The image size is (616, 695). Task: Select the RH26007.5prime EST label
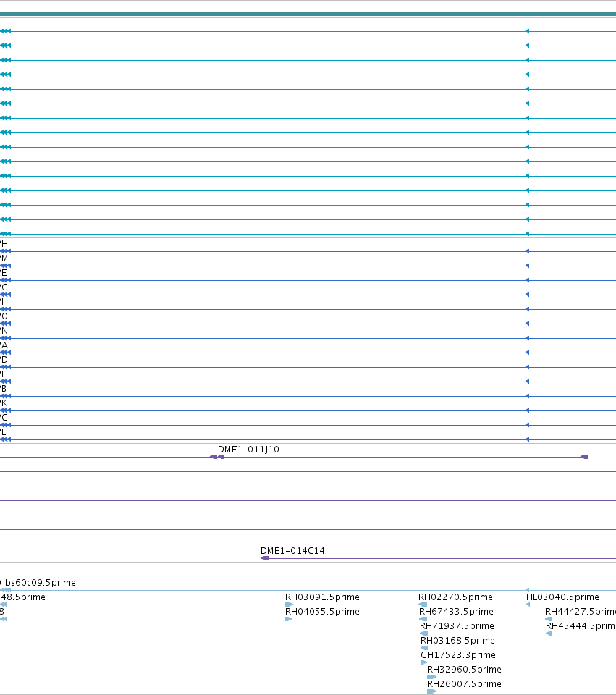coord(465,684)
